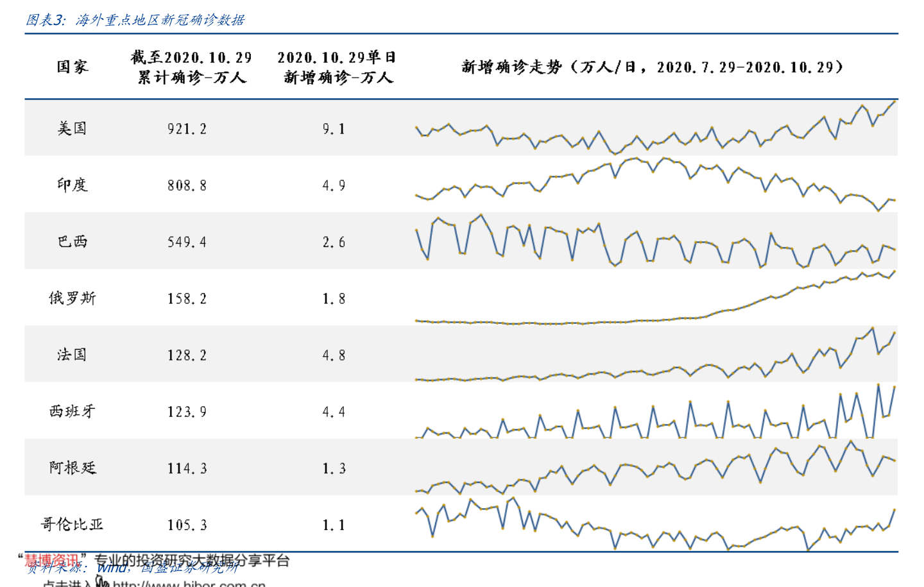Click the 哥伦比亚 country cell
This screenshot has height=587, width=924.
(x=73, y=524)
